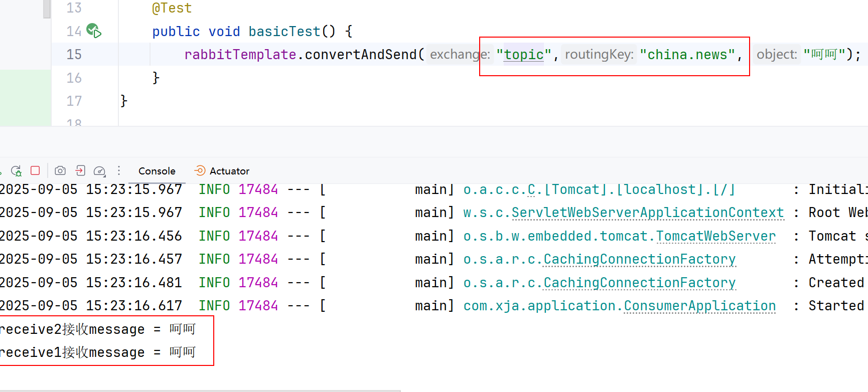Click the red arrow-into-box icon
The image size is (868, 392).
pos(80,171)
